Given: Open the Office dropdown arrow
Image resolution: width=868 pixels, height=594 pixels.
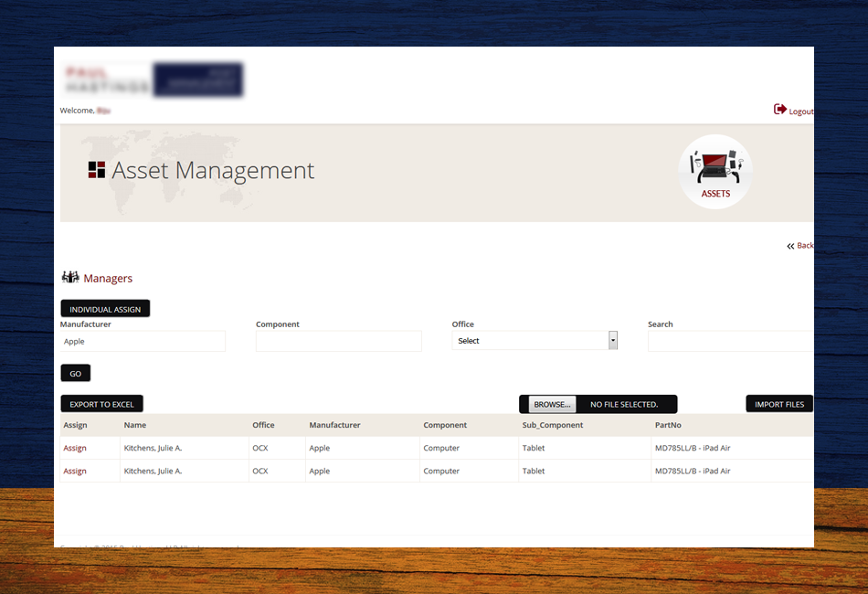Looking at the screenshot, I should (x=612, y=339).
